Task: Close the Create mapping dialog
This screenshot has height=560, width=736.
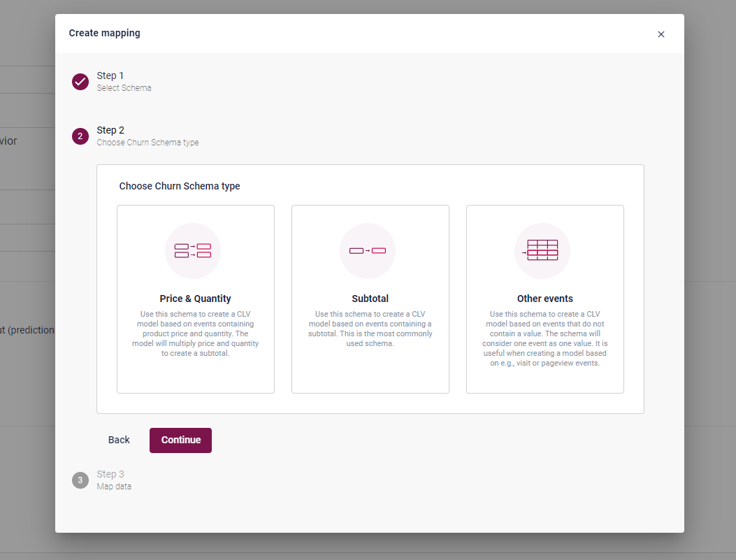Action: [x=661, y=34]
